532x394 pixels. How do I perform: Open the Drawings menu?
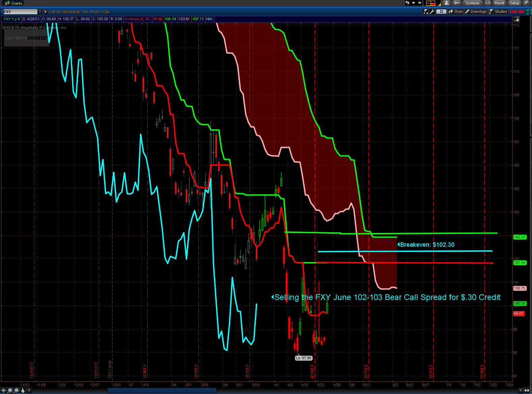(476, 11)
